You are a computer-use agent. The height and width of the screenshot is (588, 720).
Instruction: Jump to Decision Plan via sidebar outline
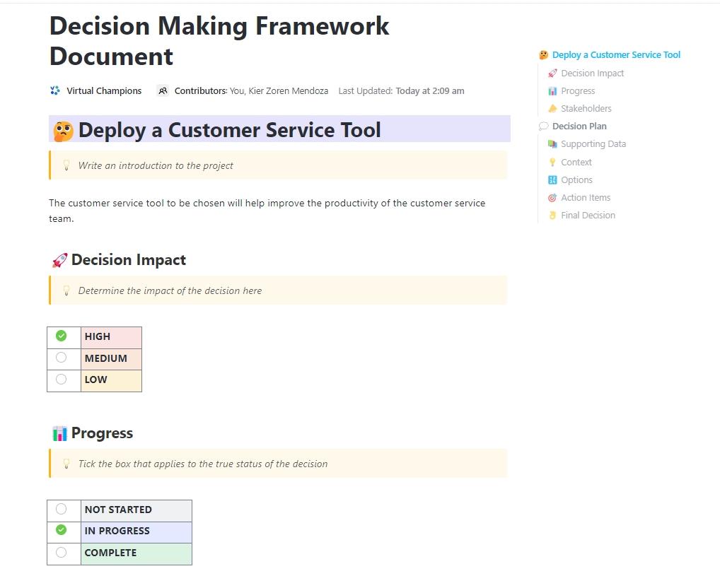tap(580, 126)
